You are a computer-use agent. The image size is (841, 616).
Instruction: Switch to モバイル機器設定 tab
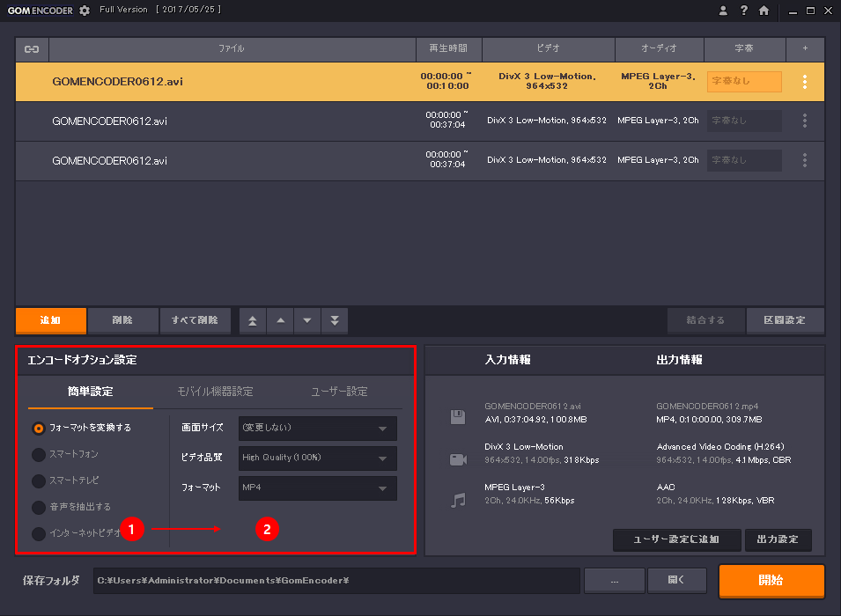click(215, 392)
